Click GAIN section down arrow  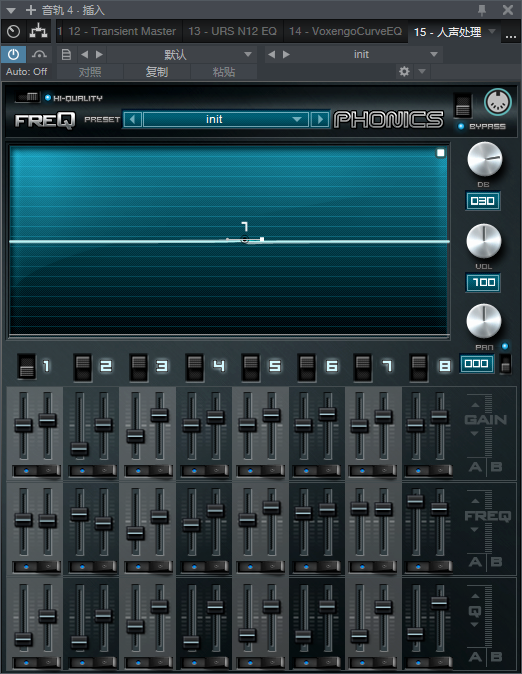(x=475, y=434)
